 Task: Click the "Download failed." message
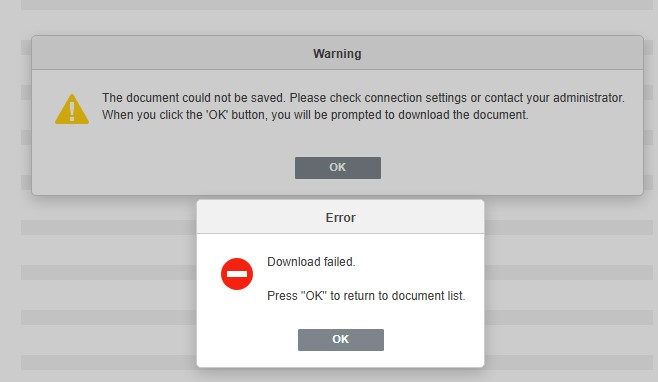(x=311, y=262)
